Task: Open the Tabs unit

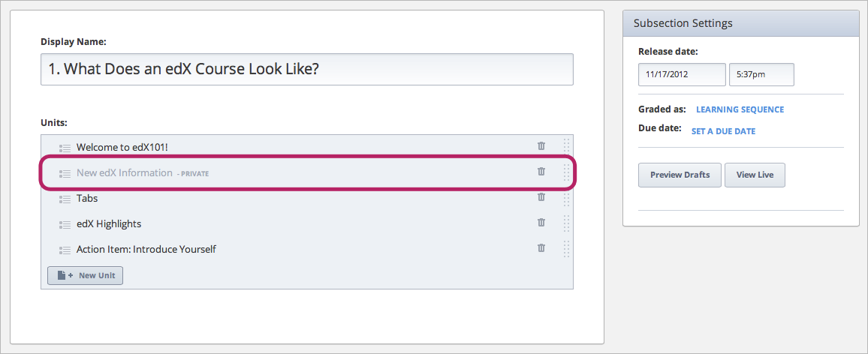Action: [87, 198]
